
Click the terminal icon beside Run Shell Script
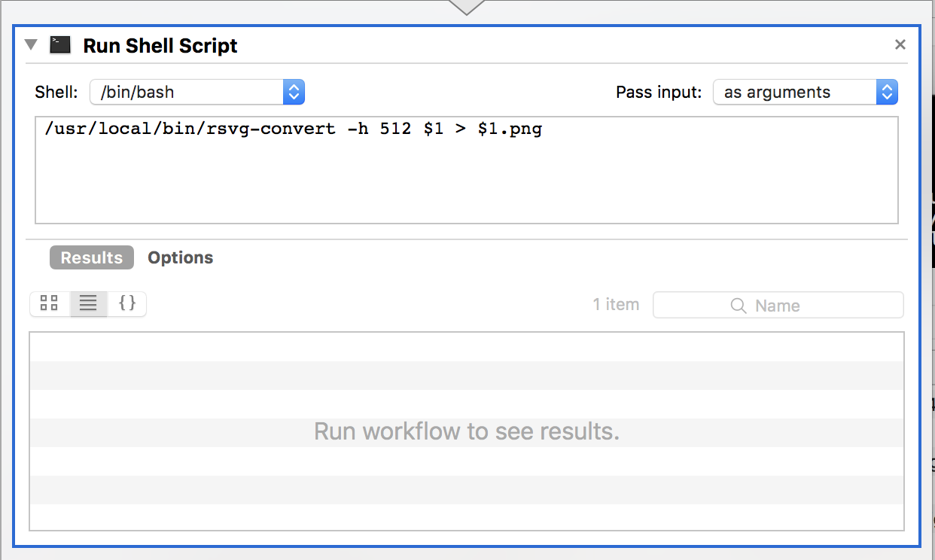60,45
